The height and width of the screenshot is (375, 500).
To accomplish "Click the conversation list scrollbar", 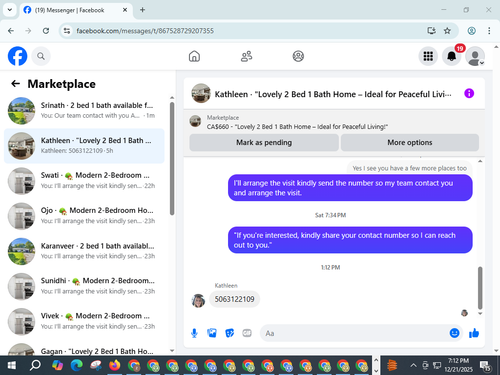I will tap(172, 159).
